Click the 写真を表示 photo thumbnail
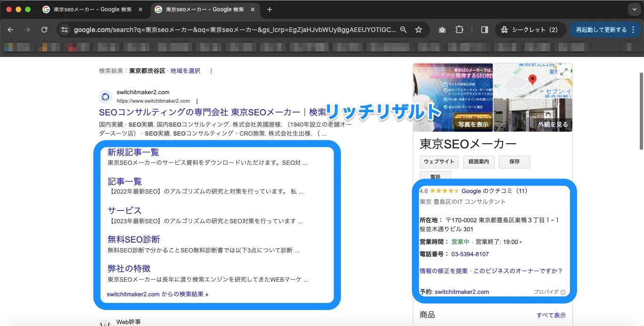 tap(453, 98)
